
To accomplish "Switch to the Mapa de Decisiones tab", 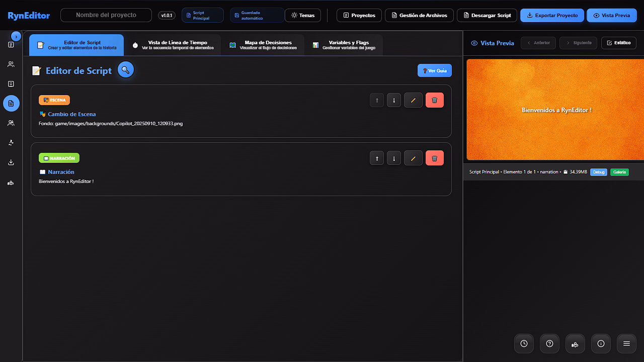I will pos(263,45).
